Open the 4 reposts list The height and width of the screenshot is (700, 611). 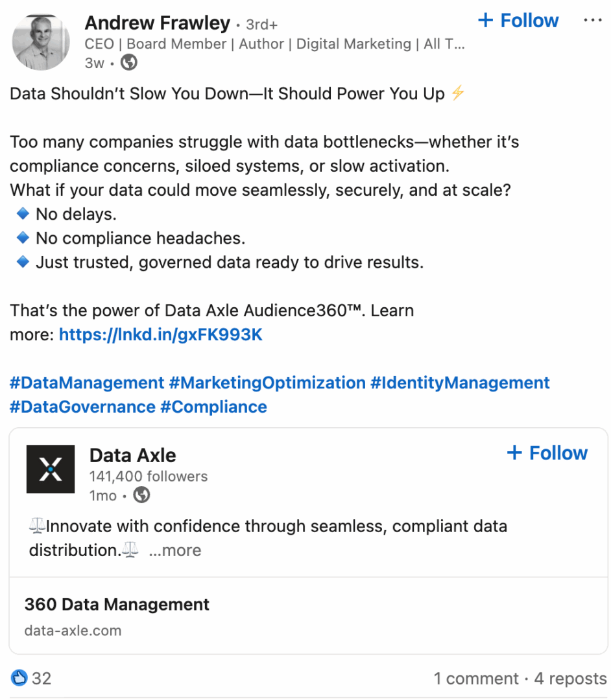pos(569,678)
